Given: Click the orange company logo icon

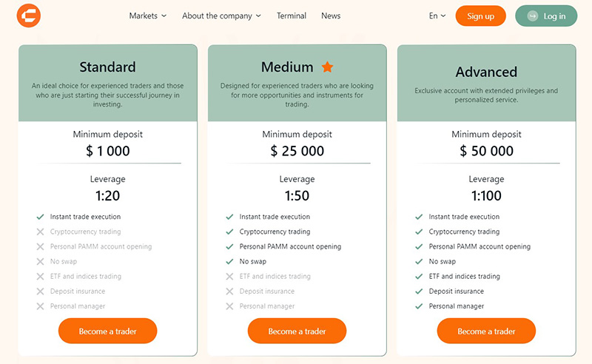Looking at the screenshot, I should pyautogui.click(x=29, y=16).
